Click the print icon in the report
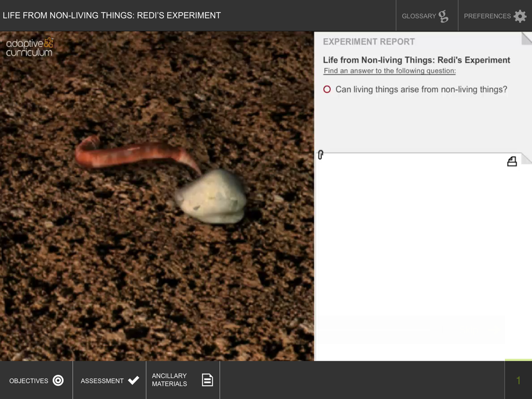Screen dimensions: 532x399 pos(512,162)
